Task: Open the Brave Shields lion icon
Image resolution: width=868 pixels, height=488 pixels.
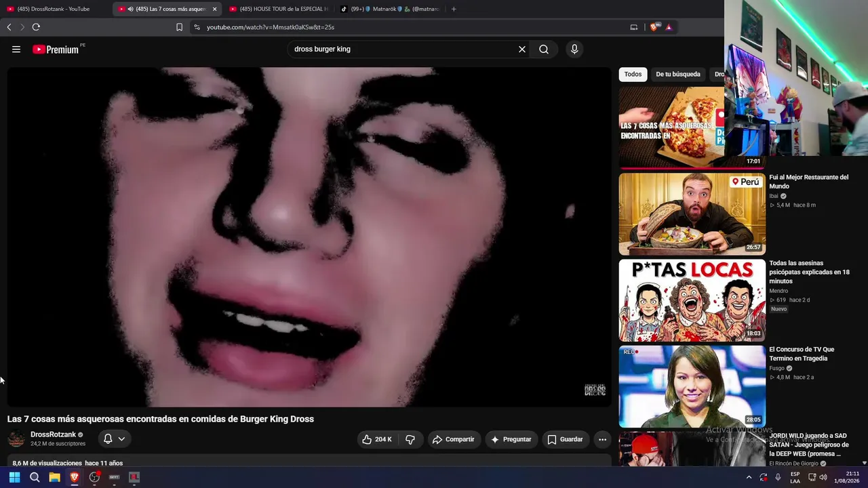Action: point(654,27)
